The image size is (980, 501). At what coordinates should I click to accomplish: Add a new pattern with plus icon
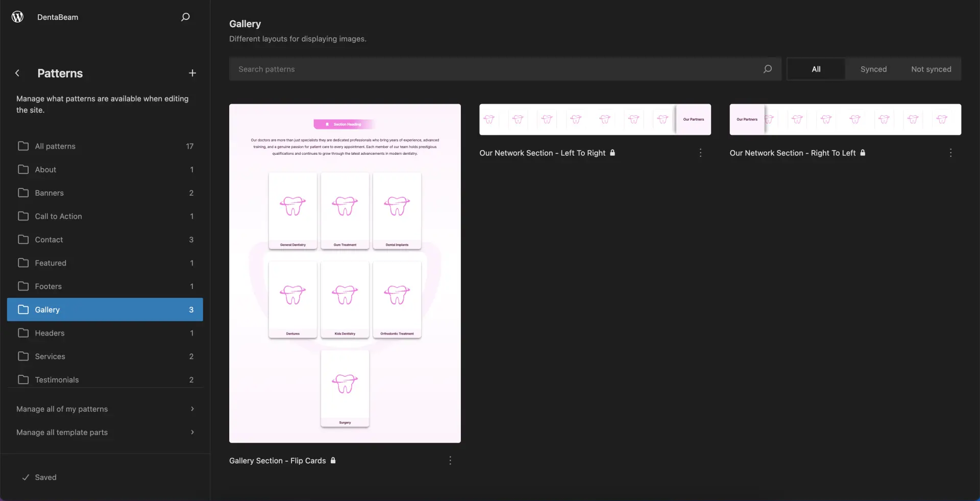tap(192, 73)
